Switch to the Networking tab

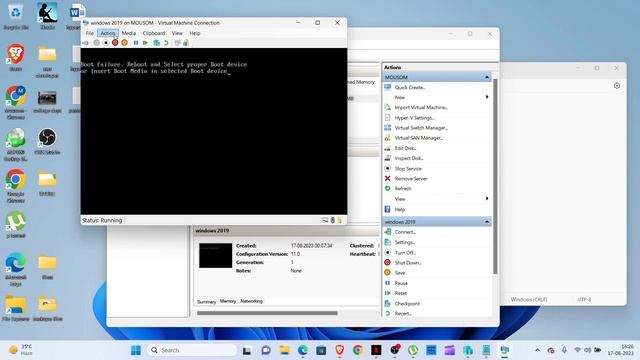click(251, 301)
